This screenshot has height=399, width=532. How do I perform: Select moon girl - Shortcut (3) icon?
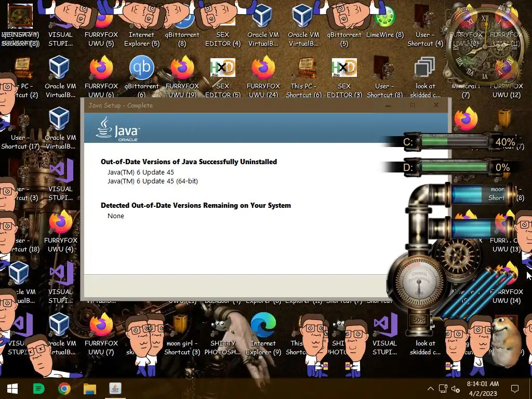point(181,334)
